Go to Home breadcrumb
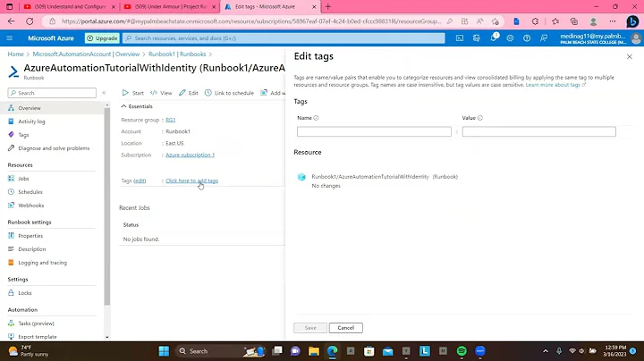644x361 pixels. 15,55
